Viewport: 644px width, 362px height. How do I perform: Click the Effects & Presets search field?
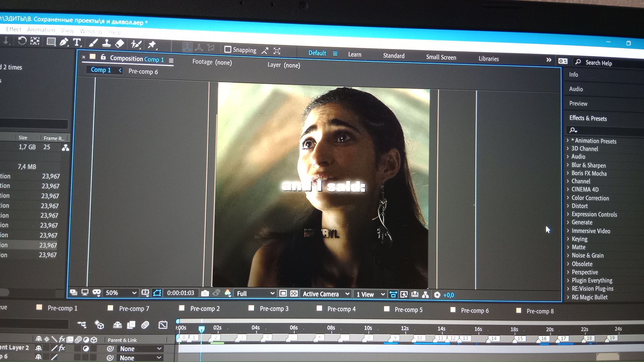click(x=605, y=130)
